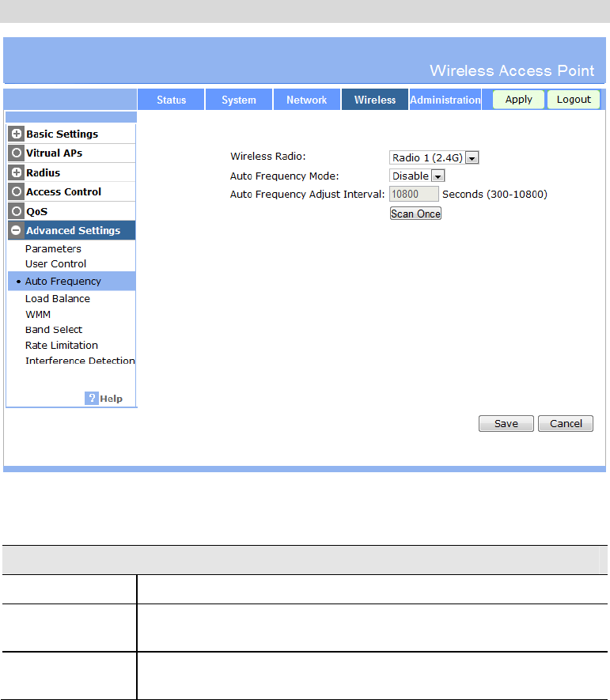Expand Basic Settings with its plus icon
Image resolution: width=610 pixels, height=700 pixels.
(17, 134)
